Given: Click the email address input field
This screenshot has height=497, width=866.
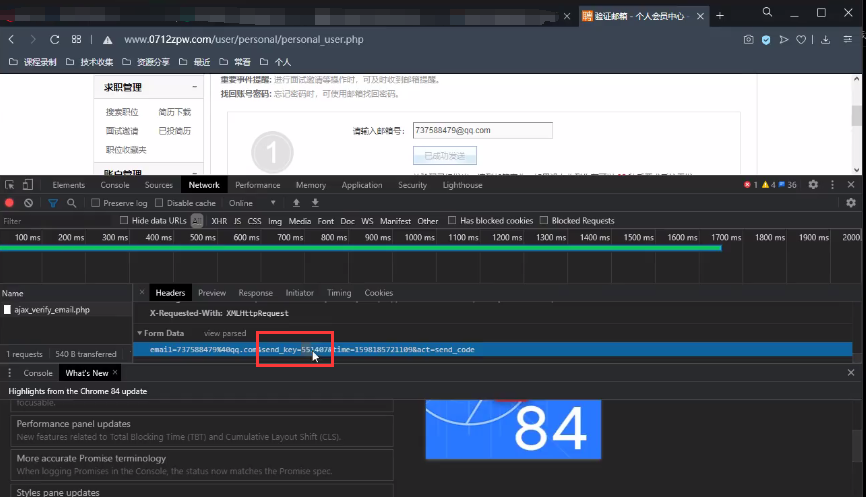Looking at the screenshot, I should [482, 130].
